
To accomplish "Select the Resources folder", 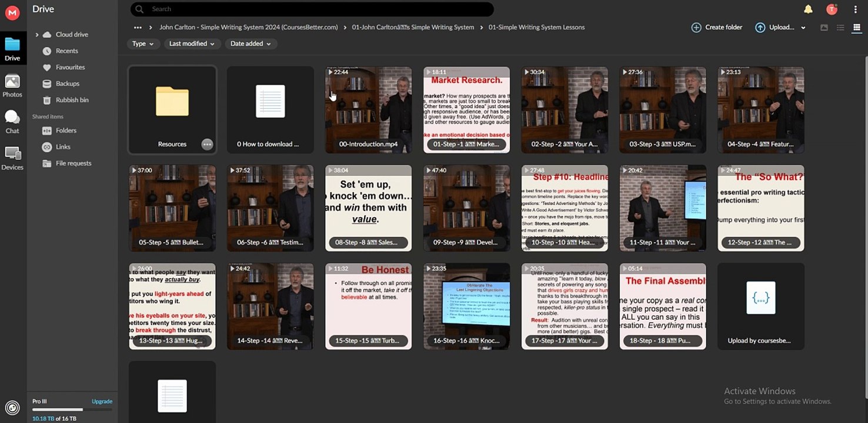I will [x=172, y=110].
